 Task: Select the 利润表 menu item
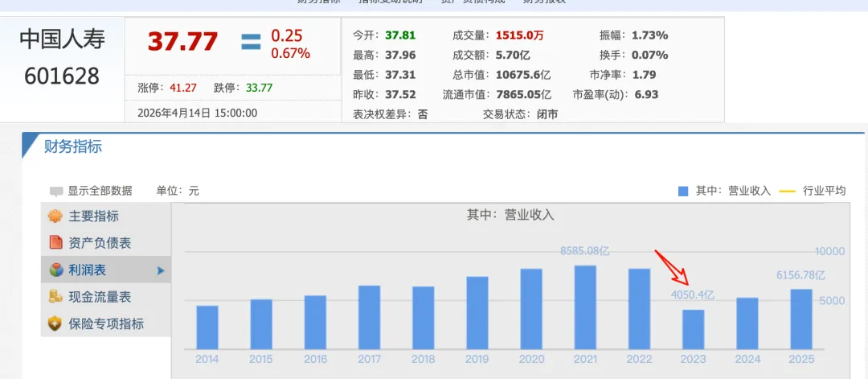[106, 270]
